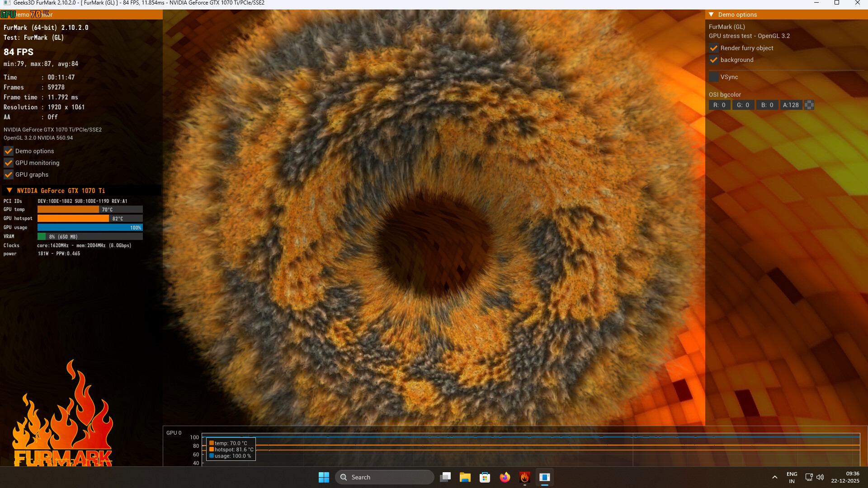Open the Windows Start menu
This screenshot has height=488, width=868.
pos(324,477)
